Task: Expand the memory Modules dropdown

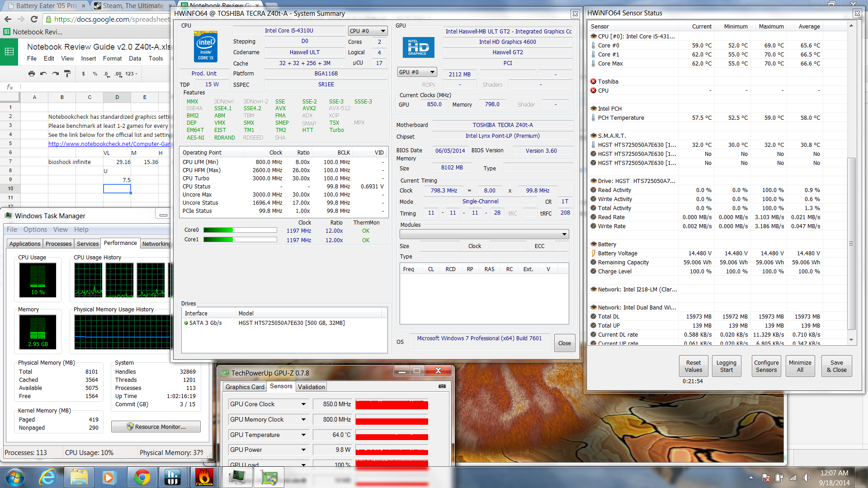Action: tap(484, 234)
